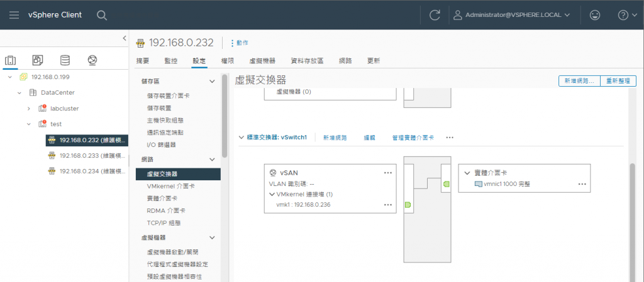644x282 pixels.
Task: Switch to Networking inventory view
Action: pos(92,60)
